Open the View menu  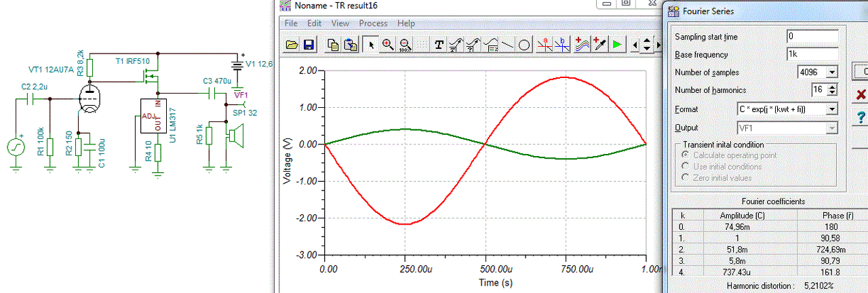pos(340,23)
